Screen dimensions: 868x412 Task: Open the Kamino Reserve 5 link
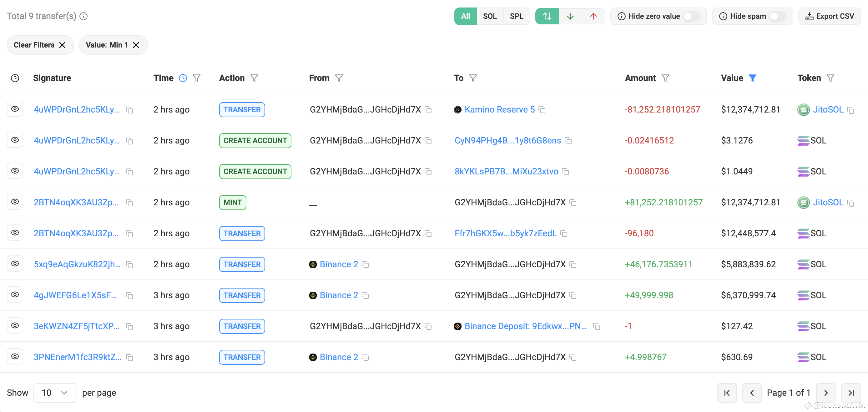(x=499, y=109)
